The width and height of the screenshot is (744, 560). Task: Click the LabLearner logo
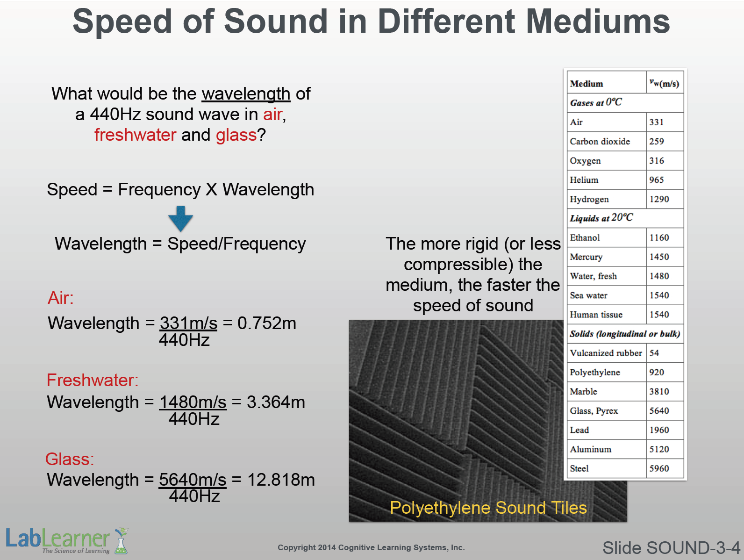coord(65,540)
